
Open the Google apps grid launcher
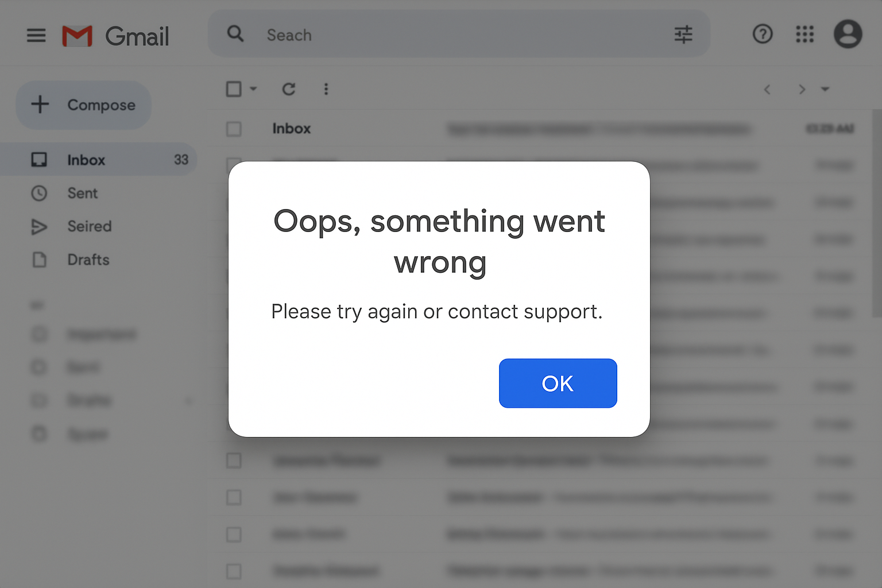click(x=805, y=34)
